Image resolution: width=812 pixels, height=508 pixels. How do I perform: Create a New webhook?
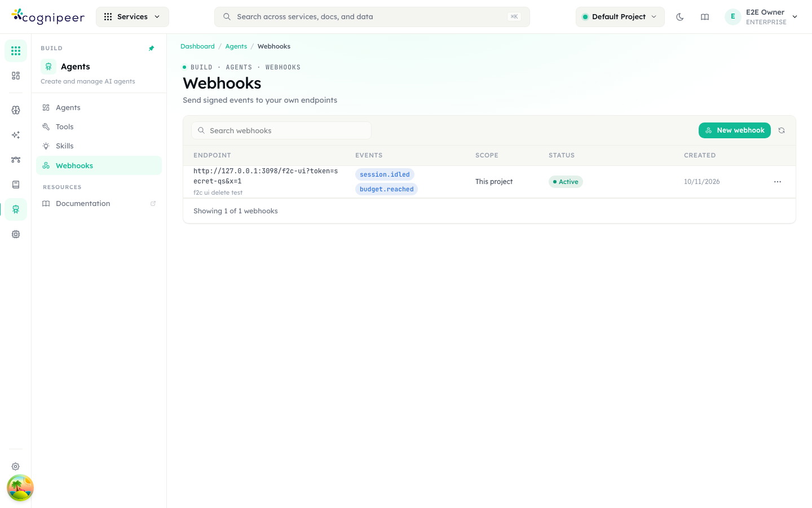pyautogui.click(x=735, y=130)
